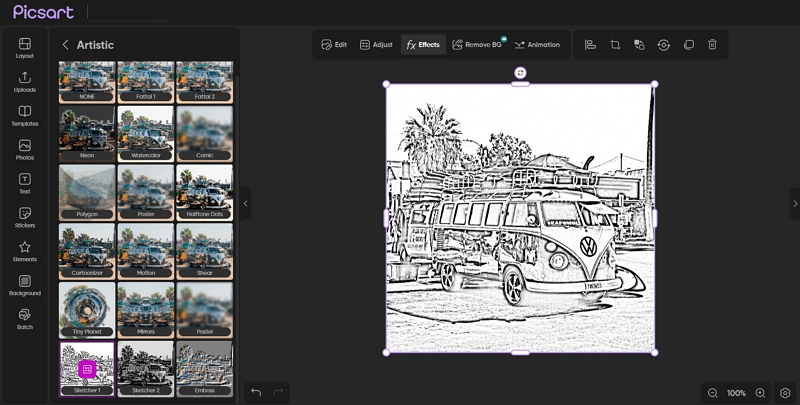Apply the Cartoonizer effect
The width and height of the screenshot is (800, 405).
coord(87,251)
